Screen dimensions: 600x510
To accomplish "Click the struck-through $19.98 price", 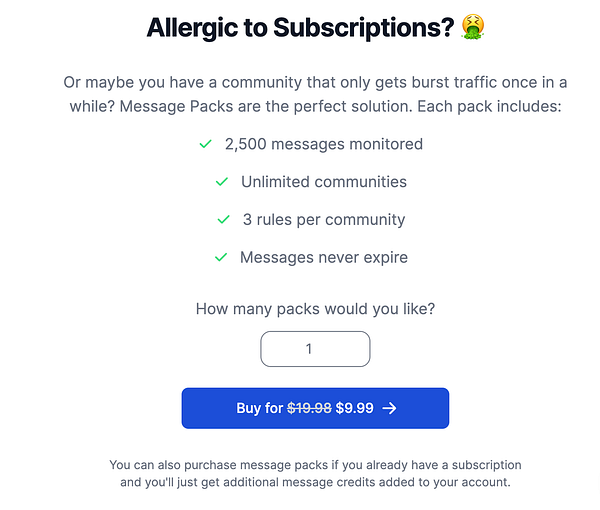I will pos(309,408).
